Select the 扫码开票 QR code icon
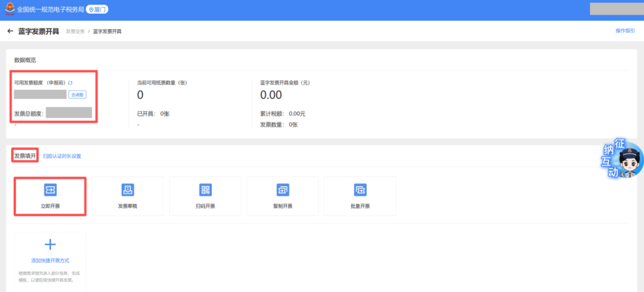This screenshot has width=644, height=292. coord(205,190)
